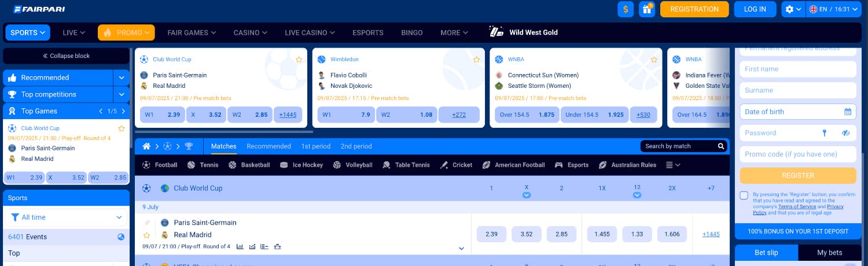Open the MORE menu
This screenshot has height=266, width=868.
[x=454, y=33]
